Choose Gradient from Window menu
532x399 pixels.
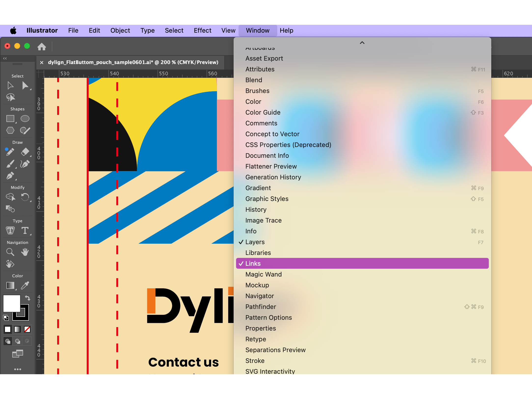[x=362, y=188]
